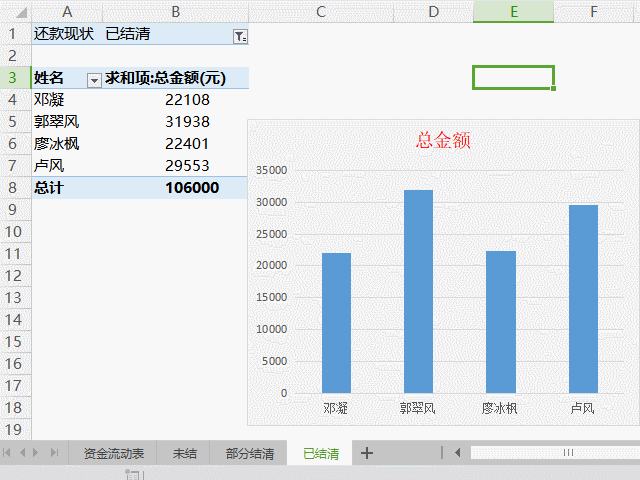640x480 pixels.
Task: Click the cell containing 邓凝
Action: click(67, 100)
